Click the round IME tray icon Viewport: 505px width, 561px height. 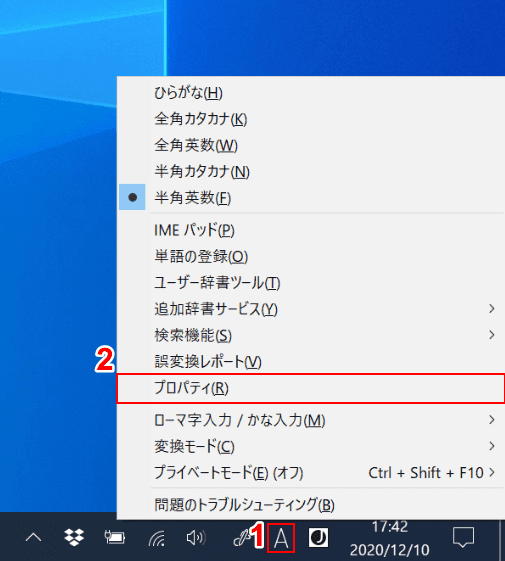pyautogui.click(x=318, y=538)
